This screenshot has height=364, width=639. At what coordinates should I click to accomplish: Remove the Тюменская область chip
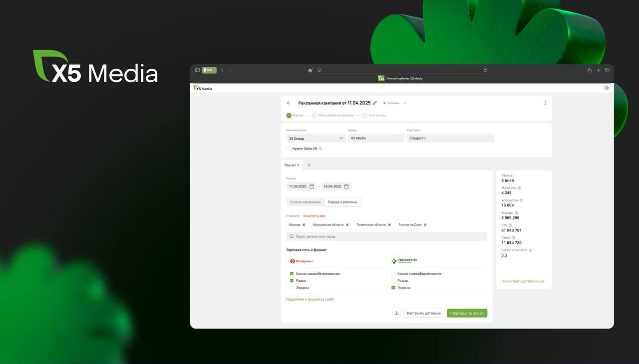(x=390, y=225)
